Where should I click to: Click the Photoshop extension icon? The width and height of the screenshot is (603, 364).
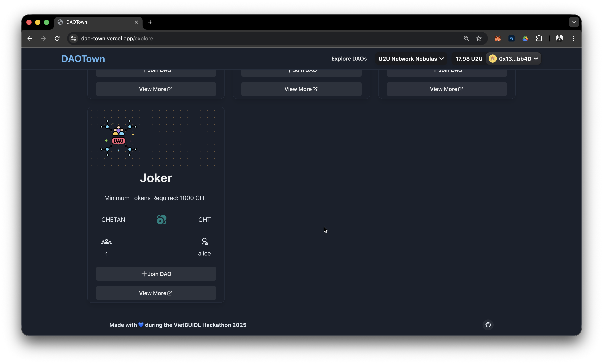[511, 38]
